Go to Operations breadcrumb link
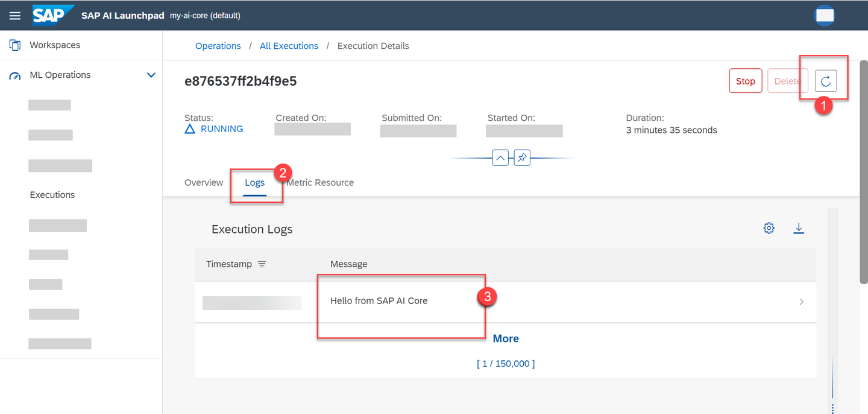Screen dimensions: 868x414 point(218,46)
